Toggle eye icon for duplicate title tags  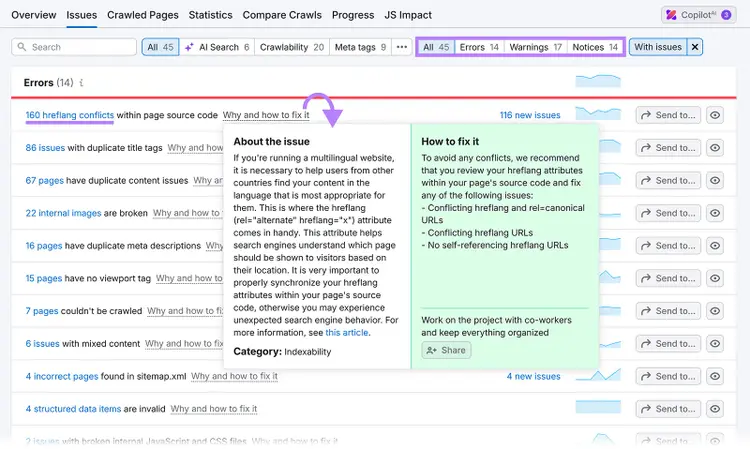click(x=715, y=148)
